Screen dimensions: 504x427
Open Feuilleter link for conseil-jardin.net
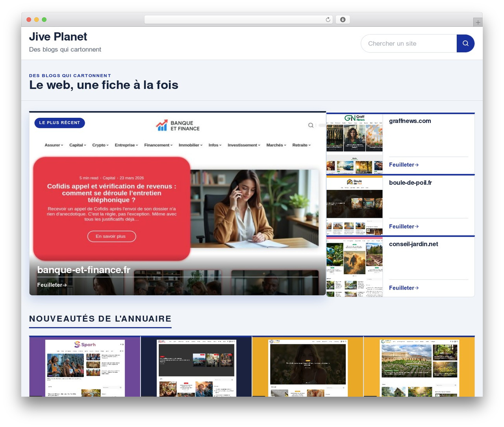(x=404, y=288)
